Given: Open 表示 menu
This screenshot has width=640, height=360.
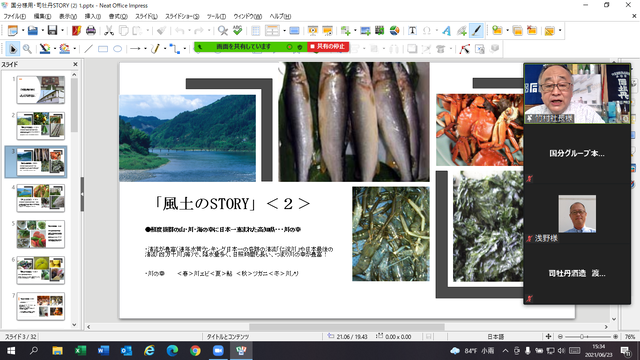Looking at the screenshot, I should click(68, 16).
